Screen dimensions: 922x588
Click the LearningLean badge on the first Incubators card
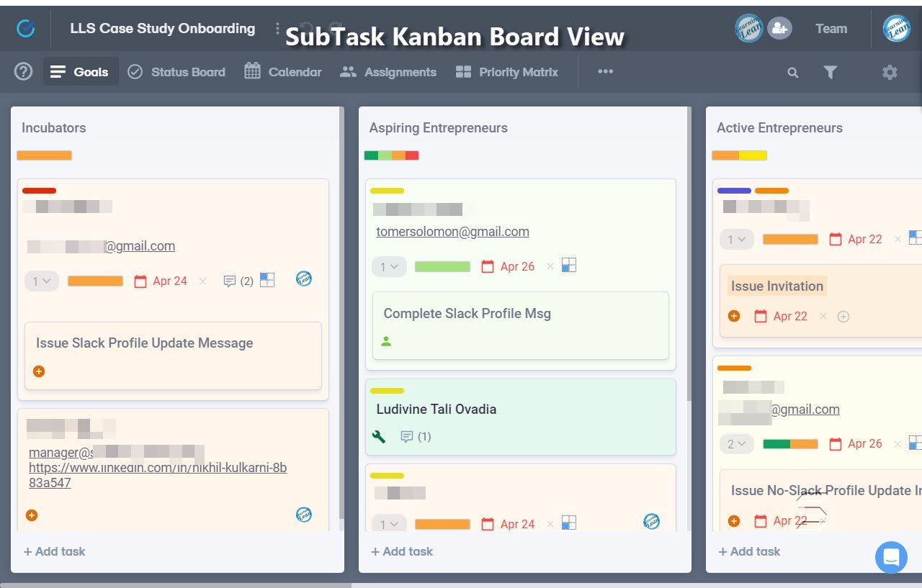(303, 279)
